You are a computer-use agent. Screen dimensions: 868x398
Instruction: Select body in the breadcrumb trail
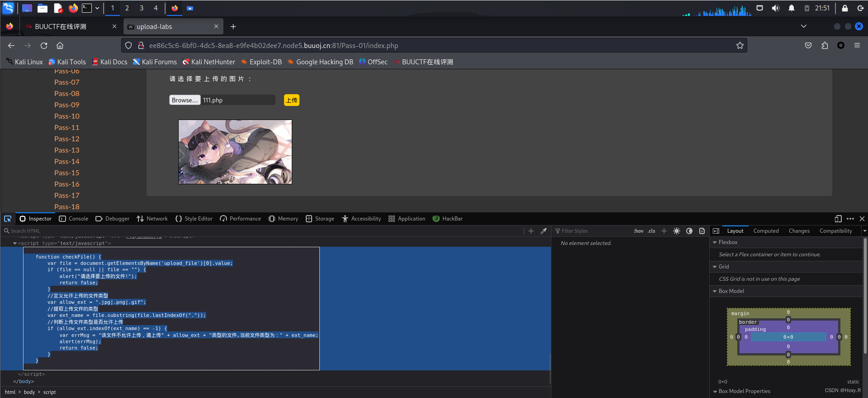tap(29, 392)
